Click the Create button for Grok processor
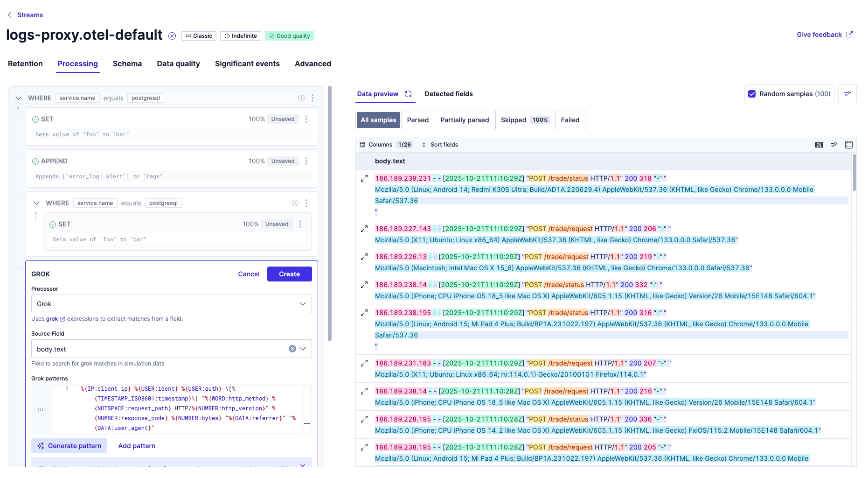Viewport: 868px width, 478px height. 289,274
